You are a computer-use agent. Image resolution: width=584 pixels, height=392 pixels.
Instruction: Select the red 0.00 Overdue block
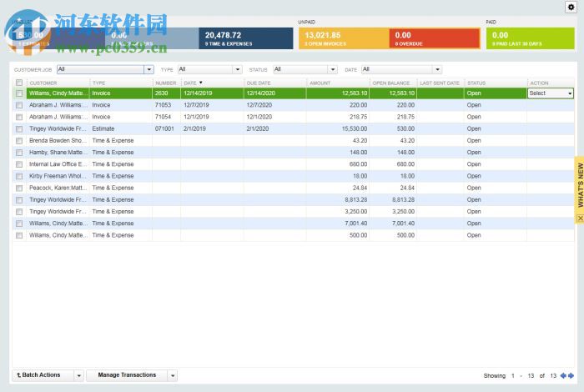(x=435, y=38)
